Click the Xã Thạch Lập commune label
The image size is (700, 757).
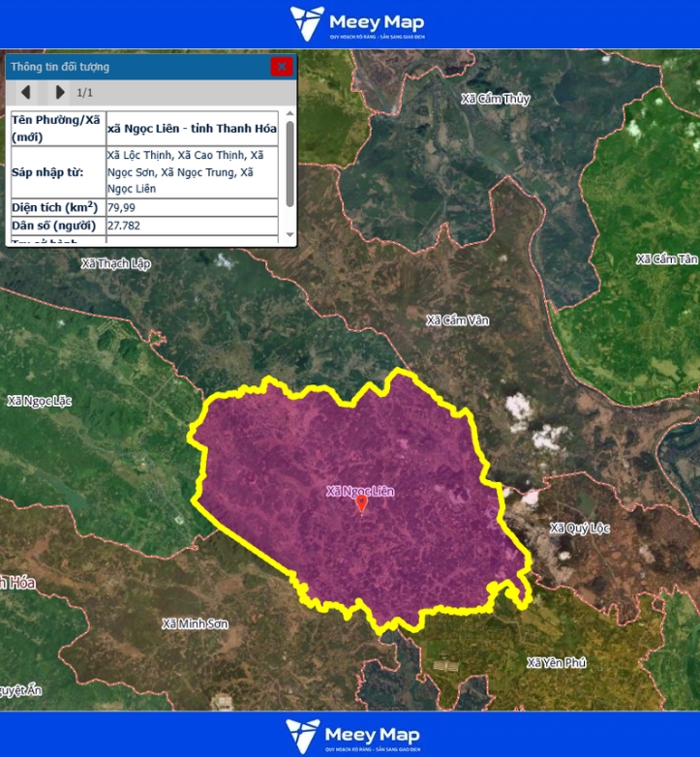point(116,263)
